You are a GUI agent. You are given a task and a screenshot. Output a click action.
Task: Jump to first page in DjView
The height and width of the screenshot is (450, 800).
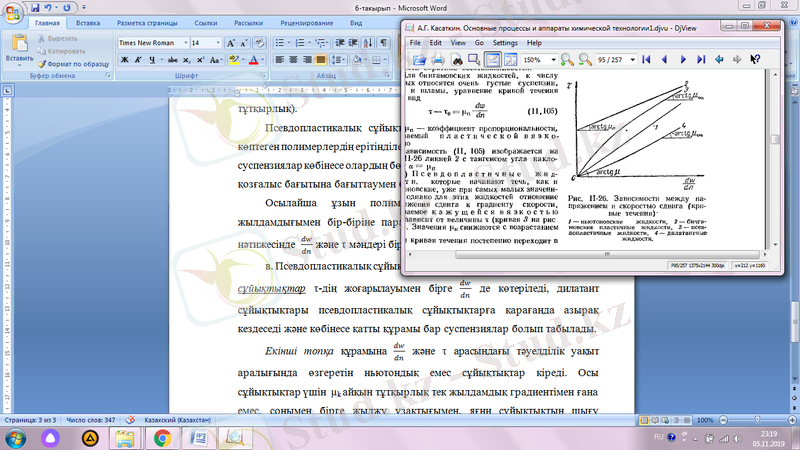(645, 60)
